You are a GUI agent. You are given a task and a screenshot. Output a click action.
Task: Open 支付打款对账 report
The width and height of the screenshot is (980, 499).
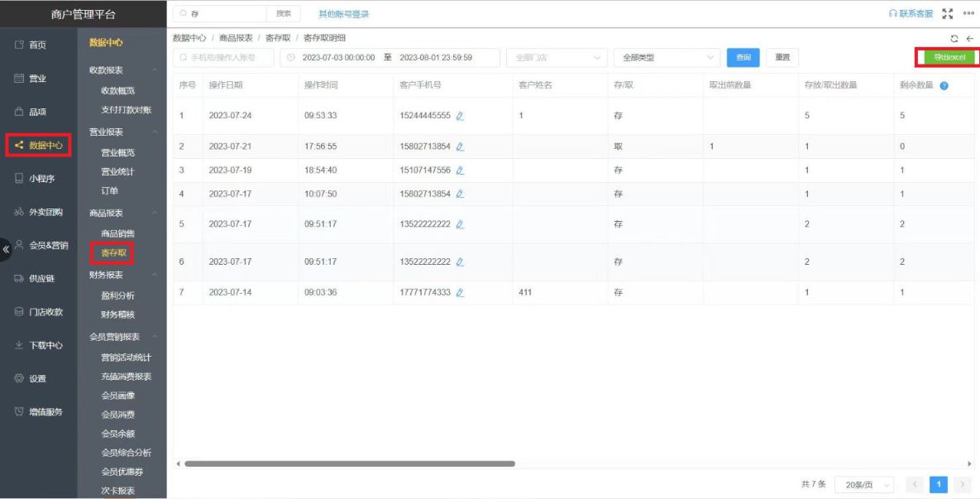tap(127, 110)
